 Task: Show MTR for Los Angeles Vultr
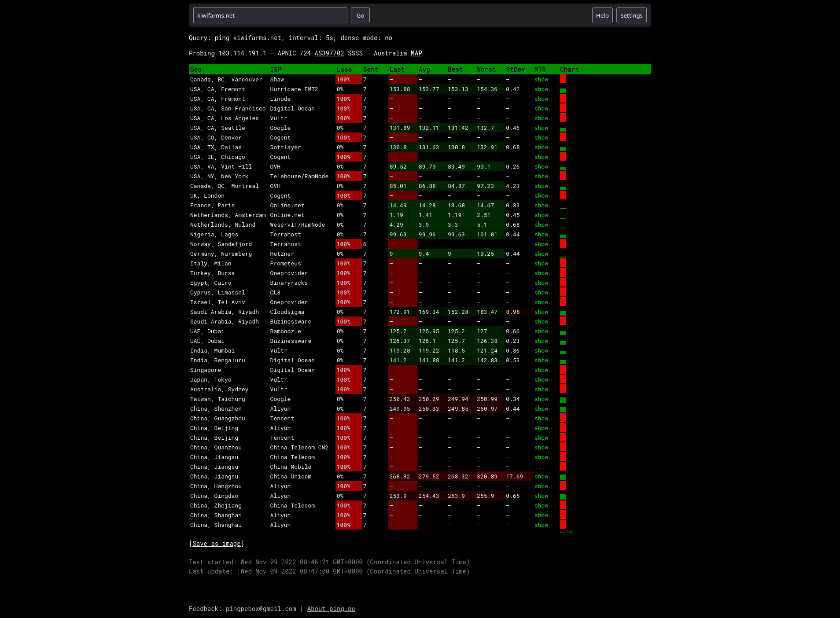[x=541, y=118]
